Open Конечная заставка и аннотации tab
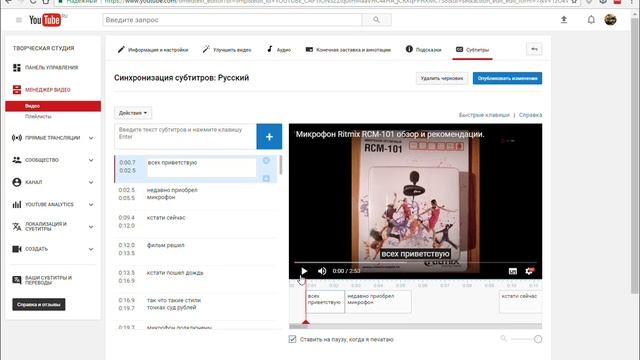640x360 pixels. 348,50
